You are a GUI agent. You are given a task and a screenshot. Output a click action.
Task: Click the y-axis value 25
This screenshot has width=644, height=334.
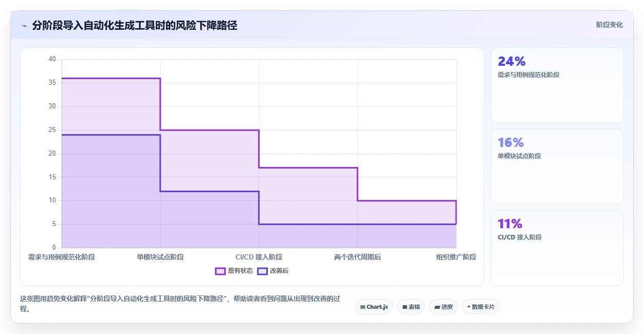click(52, 130)
